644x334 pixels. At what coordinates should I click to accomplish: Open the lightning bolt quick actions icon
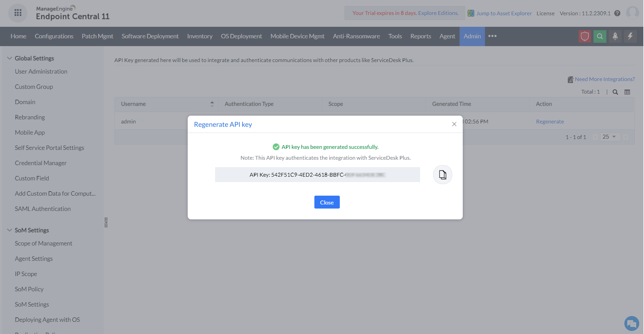click(x=630, y=36)
